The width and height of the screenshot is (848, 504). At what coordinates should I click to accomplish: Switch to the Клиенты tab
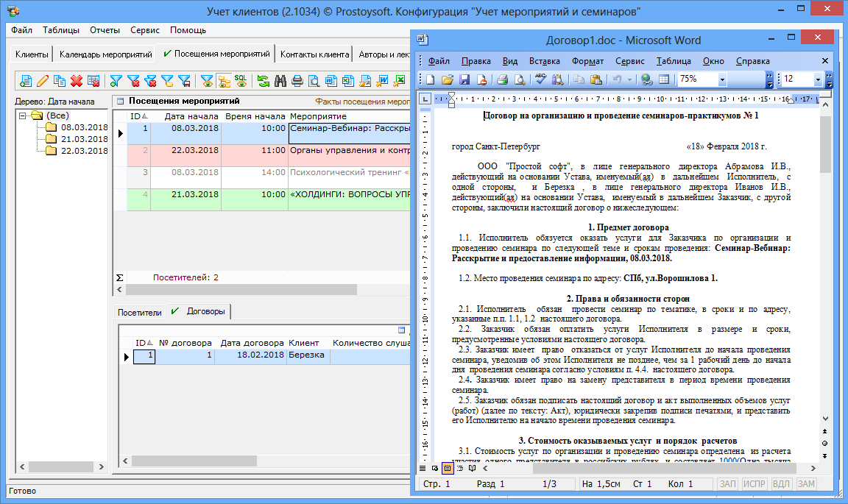pyautogui.click(x=32, y=54)
